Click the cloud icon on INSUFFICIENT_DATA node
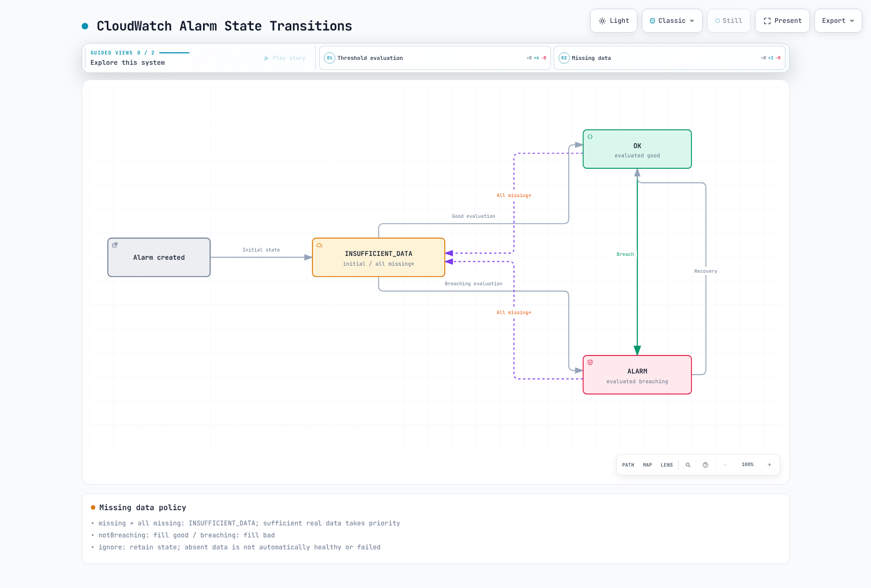This screenshot has width=871, height=588. [x=320, y=245]
